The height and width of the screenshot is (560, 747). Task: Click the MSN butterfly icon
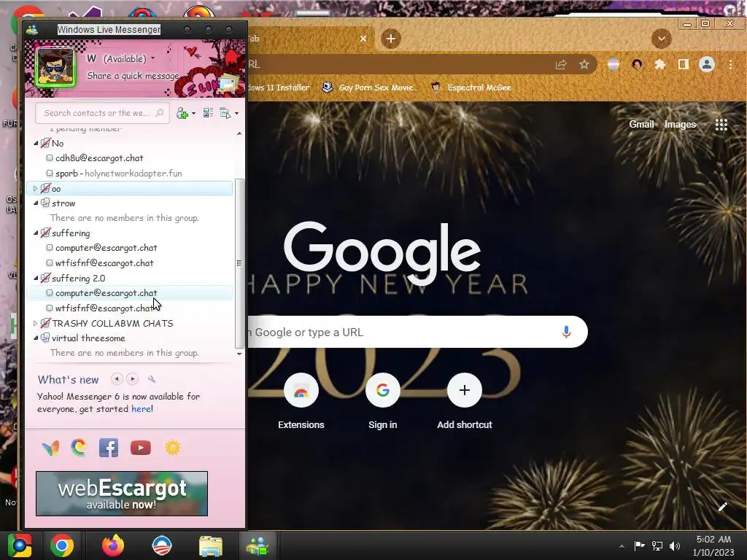coord(50,448)
